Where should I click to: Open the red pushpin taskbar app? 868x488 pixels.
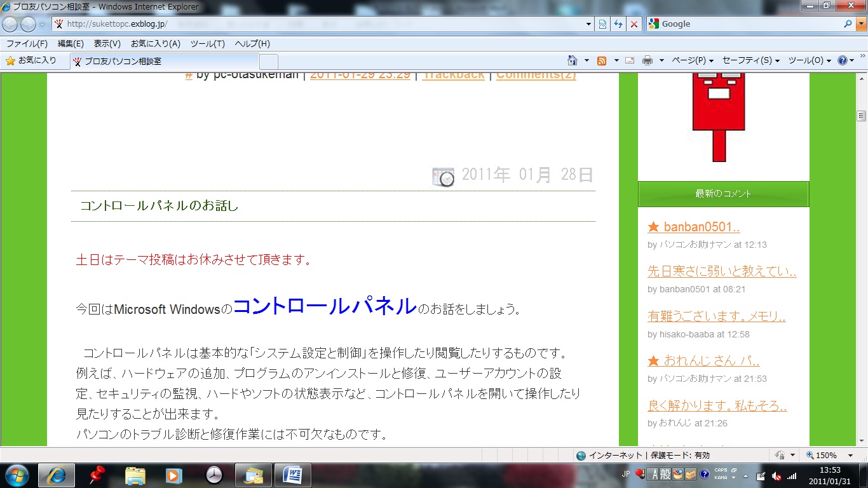[97, 475]
